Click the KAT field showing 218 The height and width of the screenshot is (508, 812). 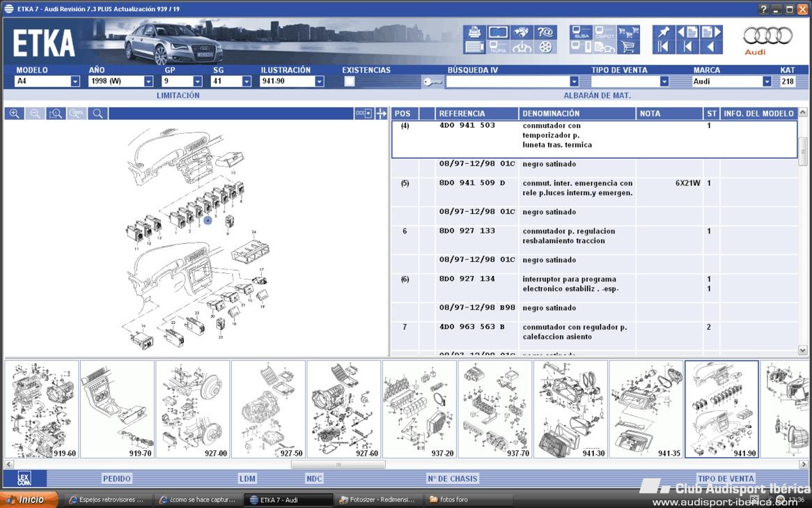(x=788, y=82)
